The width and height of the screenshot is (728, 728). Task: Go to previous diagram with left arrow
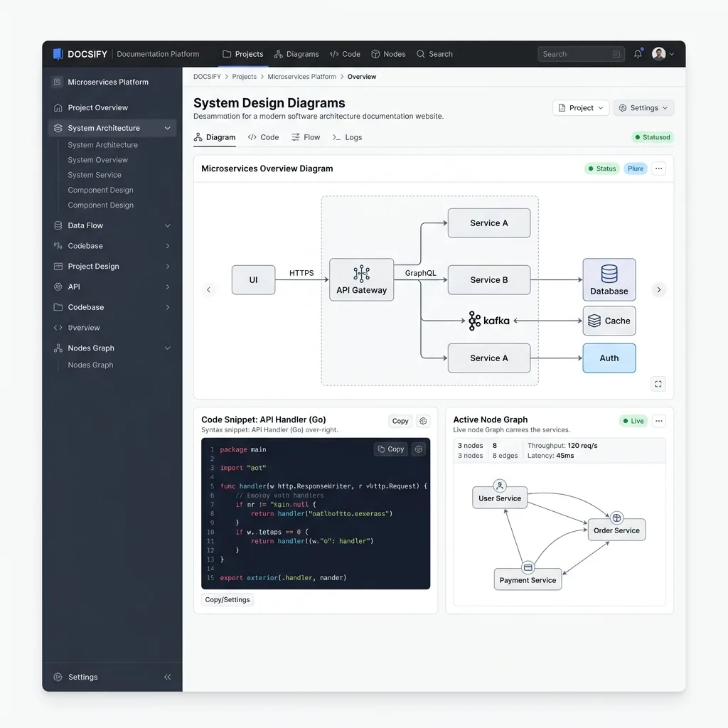(x=208, y=290)
